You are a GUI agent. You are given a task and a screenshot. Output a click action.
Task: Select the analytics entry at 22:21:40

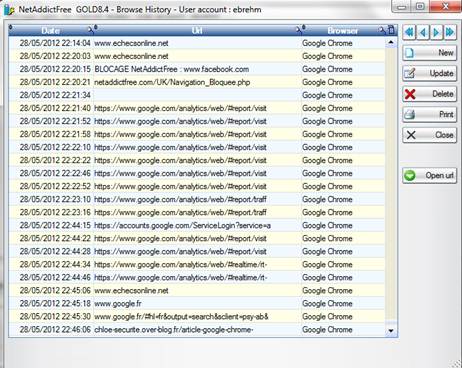[x=197, y=108]
